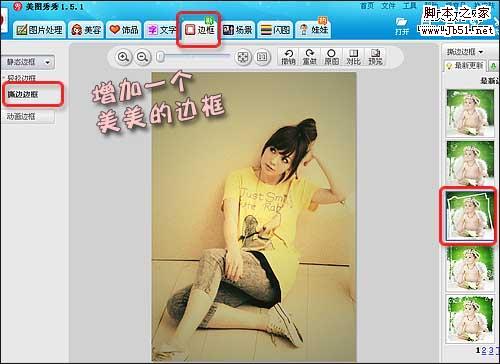This screenshot has width=500, height=364.
Task: Click the fit-to-window icon
Action: [x=243, y=57]
